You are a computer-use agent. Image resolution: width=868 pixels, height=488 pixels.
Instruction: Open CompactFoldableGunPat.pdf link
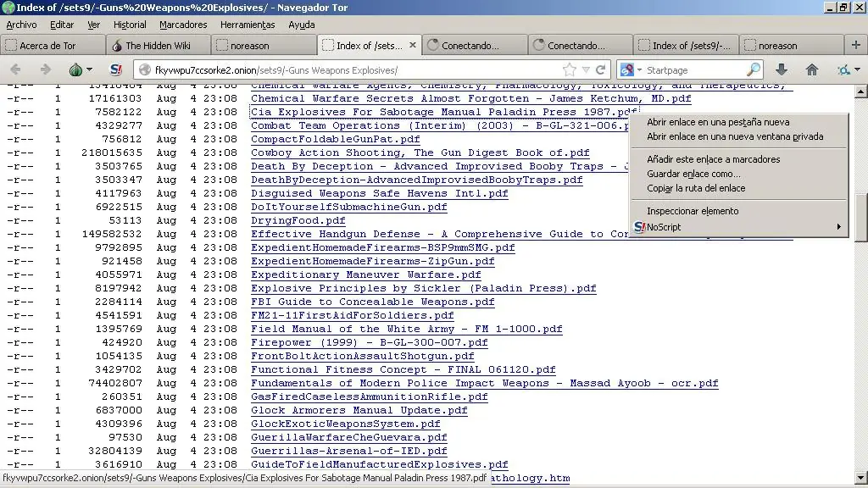tap(336, 139)
